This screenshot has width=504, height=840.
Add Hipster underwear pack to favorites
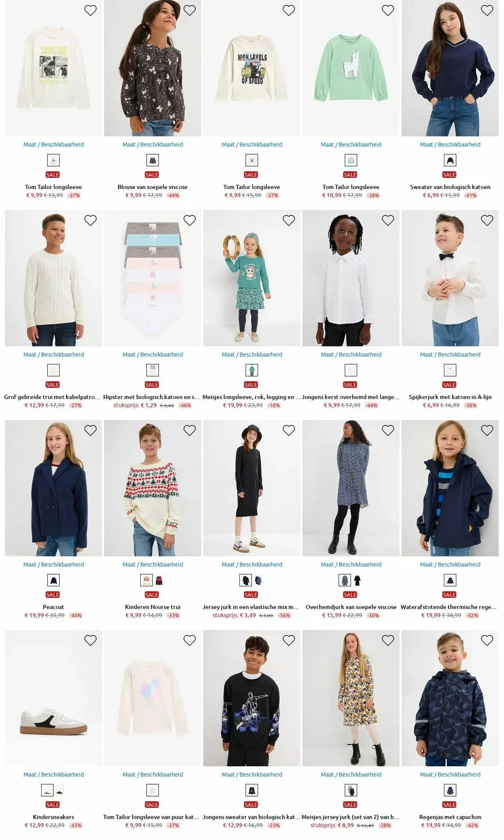point(190,220)
